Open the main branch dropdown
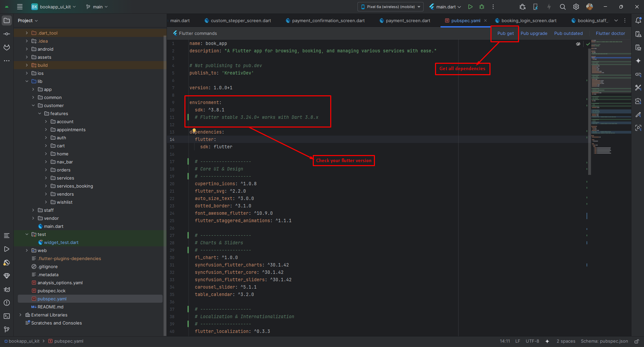This screenshot has width=644, height=347. (x=97, y=7)
